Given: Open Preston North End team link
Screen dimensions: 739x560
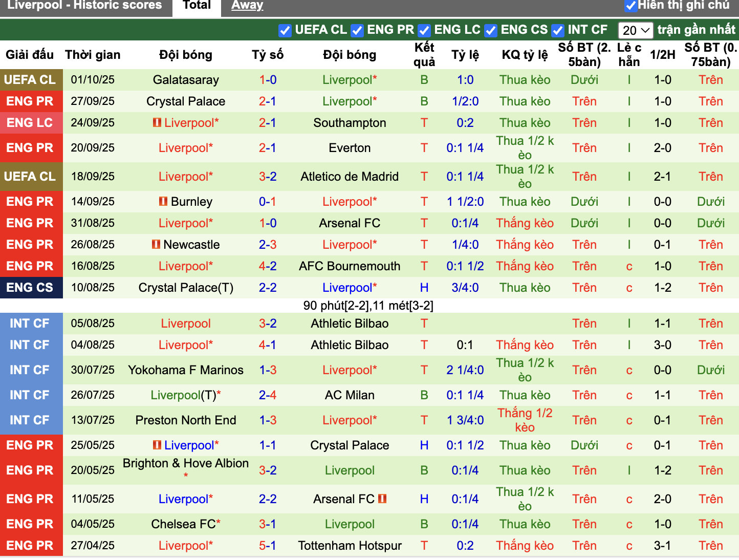Looking at the screenshot, I should pos(186,420).
